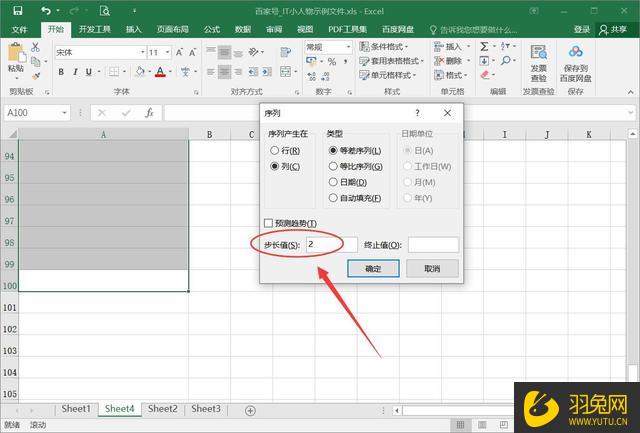Open the Fill Color bucket swatch
The height and width of the screenshot is (433, 640).
(x=140, y=72)
